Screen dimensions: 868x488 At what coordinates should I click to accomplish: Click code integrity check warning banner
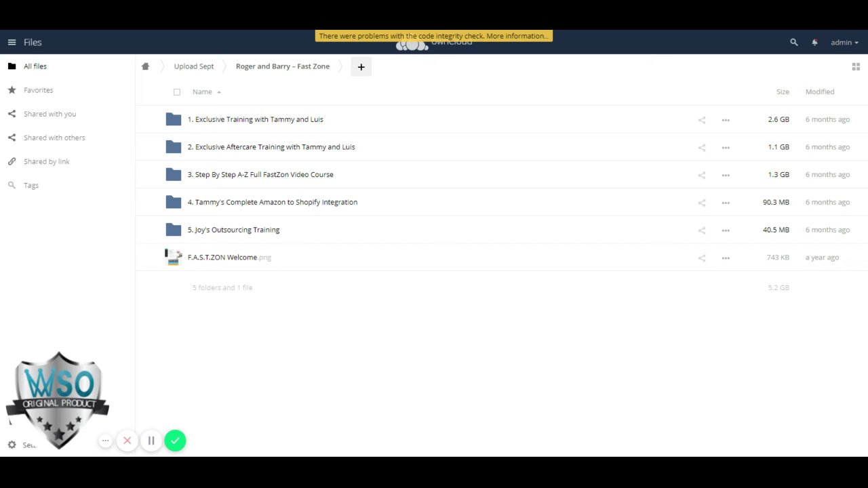click(434, 36)
